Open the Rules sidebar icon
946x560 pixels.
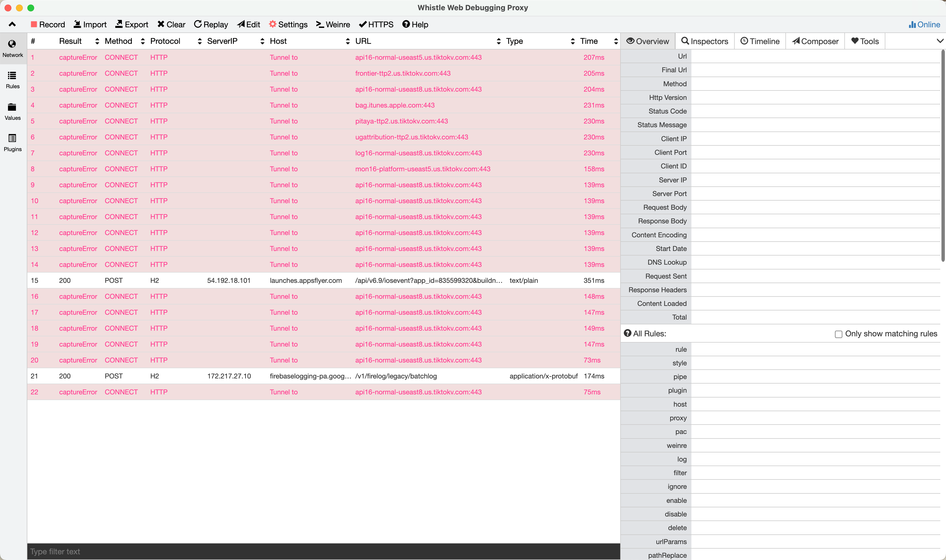click(12, 76)
